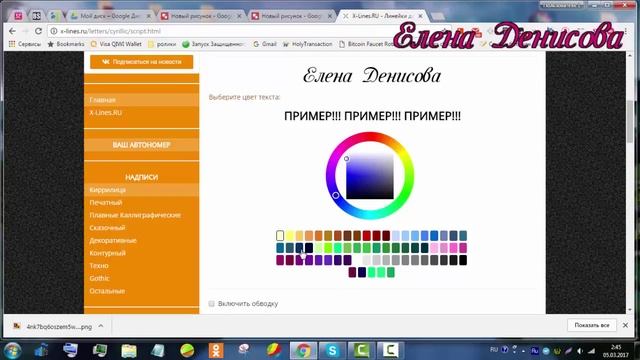Click the hue ring marker on color wheel

[x=336, y=195]
